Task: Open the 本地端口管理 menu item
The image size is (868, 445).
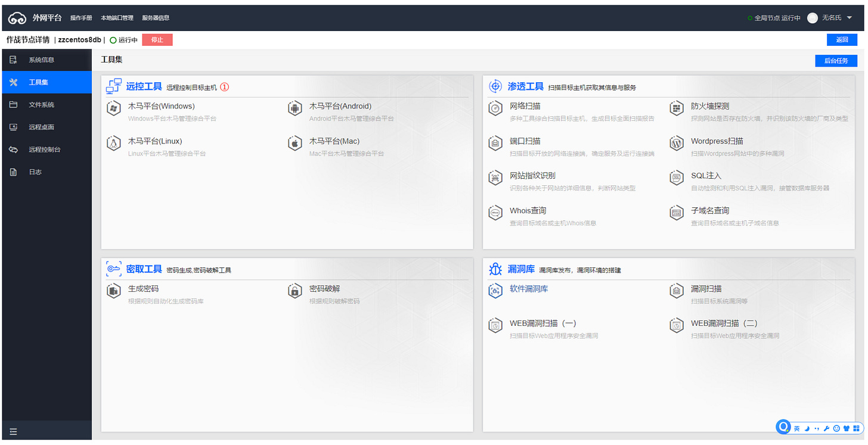Action: tap(117, 18)
